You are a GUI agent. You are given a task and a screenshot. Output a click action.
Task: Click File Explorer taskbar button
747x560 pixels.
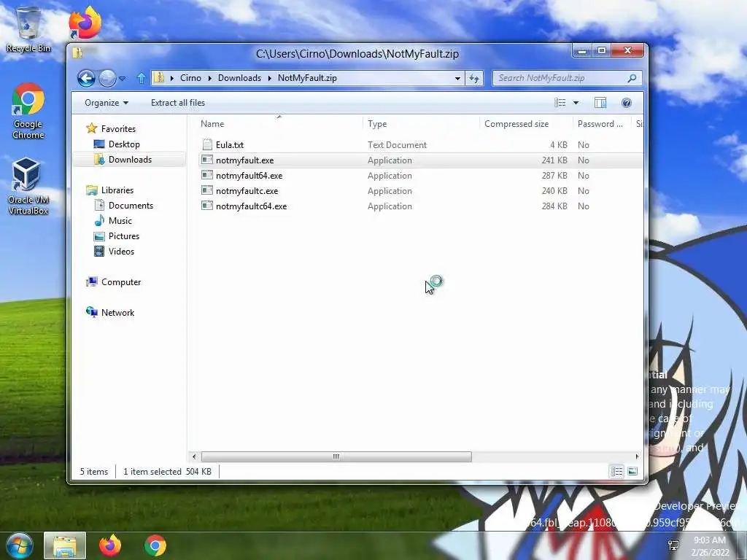pyautogui.click(x=65, y=545)
